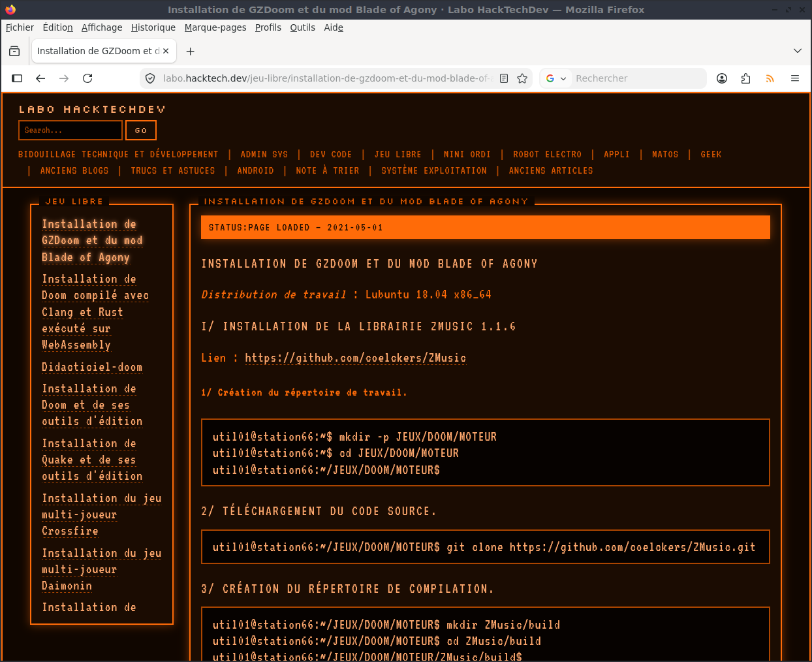Open the Firefox tab overview (Firefox View) icon
The width and height of the screenshot is (812, 662).
click(x=14, y=51)
